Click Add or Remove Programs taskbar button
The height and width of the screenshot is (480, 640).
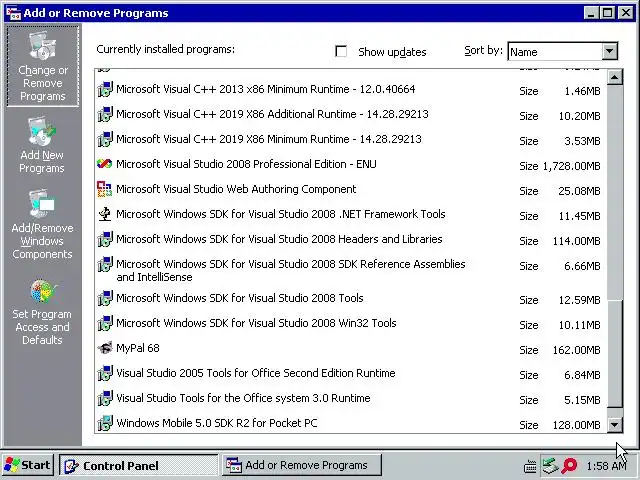[x=302, y=465]
